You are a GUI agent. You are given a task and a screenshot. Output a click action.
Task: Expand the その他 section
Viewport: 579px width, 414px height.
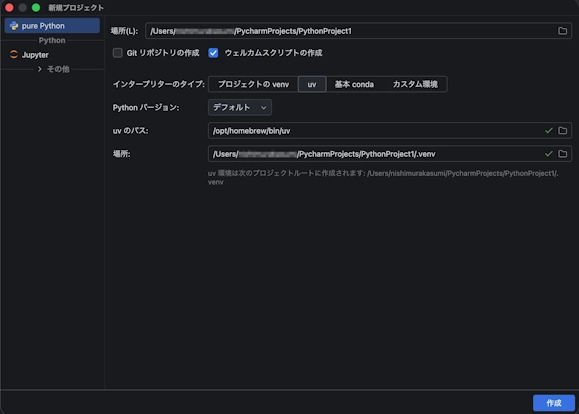[x=40, y=69]
